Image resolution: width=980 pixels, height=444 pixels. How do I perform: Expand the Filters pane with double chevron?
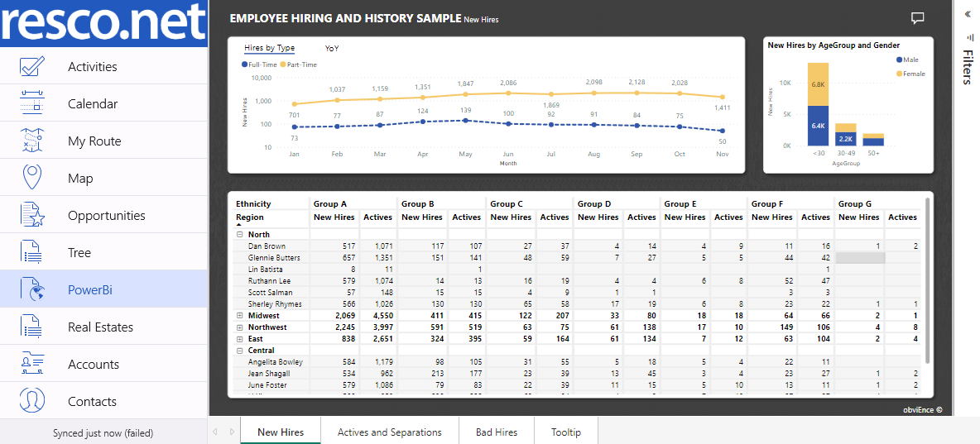click(967, 14)
